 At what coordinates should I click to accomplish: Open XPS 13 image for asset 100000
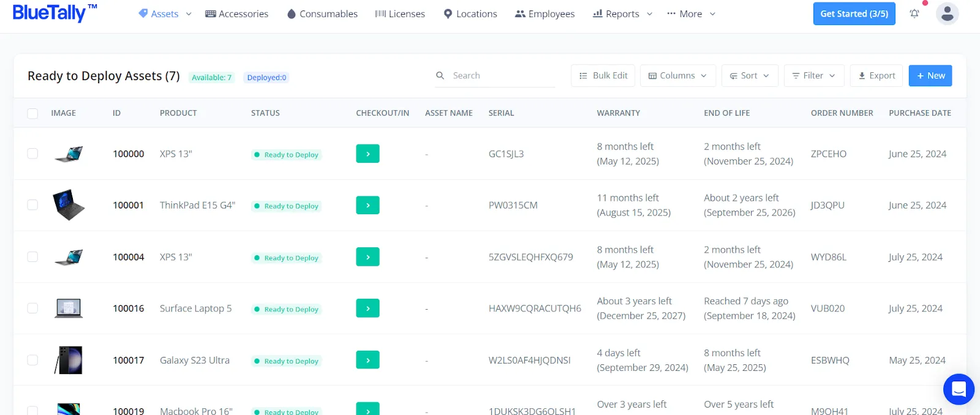pos(69,154)
